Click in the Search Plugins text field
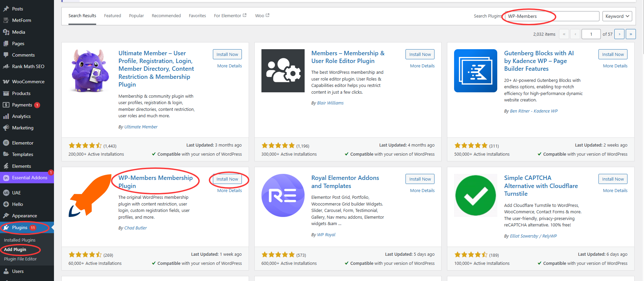Viewport: 644px width, 281px height. (x=551, y=16)
